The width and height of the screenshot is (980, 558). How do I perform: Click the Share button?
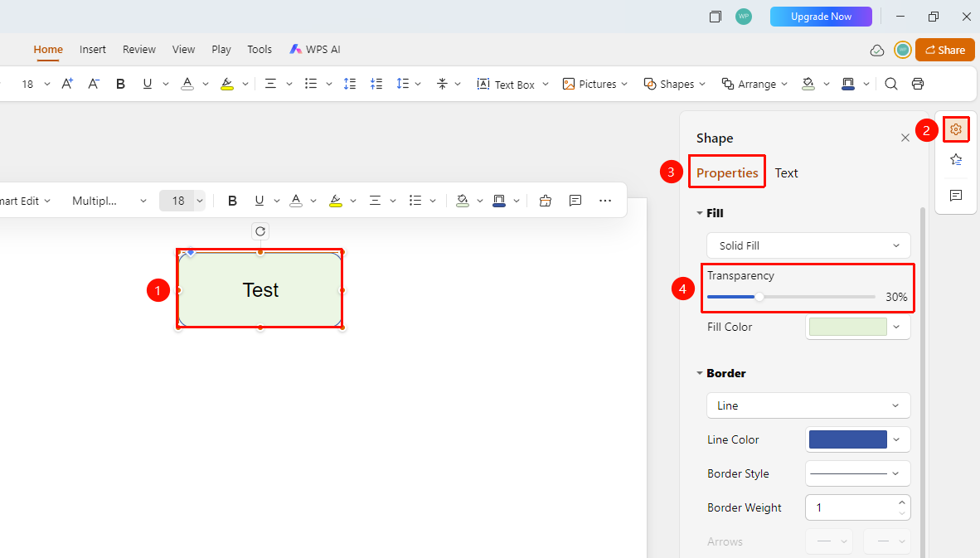click(945, 50)
